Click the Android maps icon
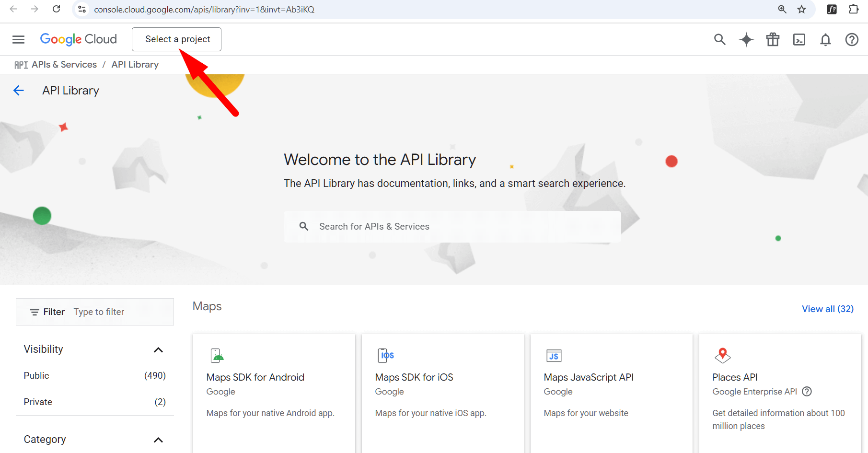The height and width of the screenshot is (453, 868). click(x=217, y=356)
